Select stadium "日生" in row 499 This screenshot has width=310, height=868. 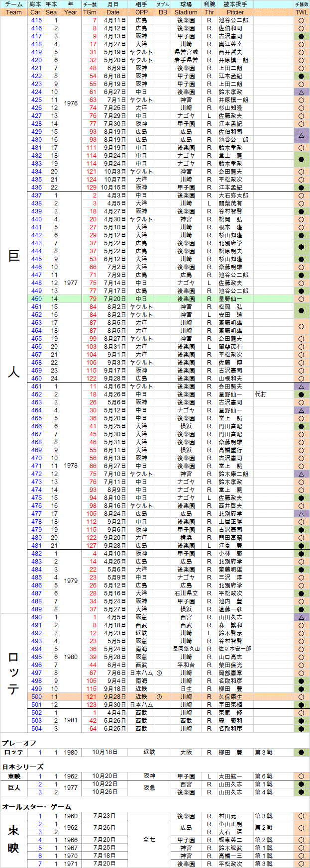[x=186, y=689]
